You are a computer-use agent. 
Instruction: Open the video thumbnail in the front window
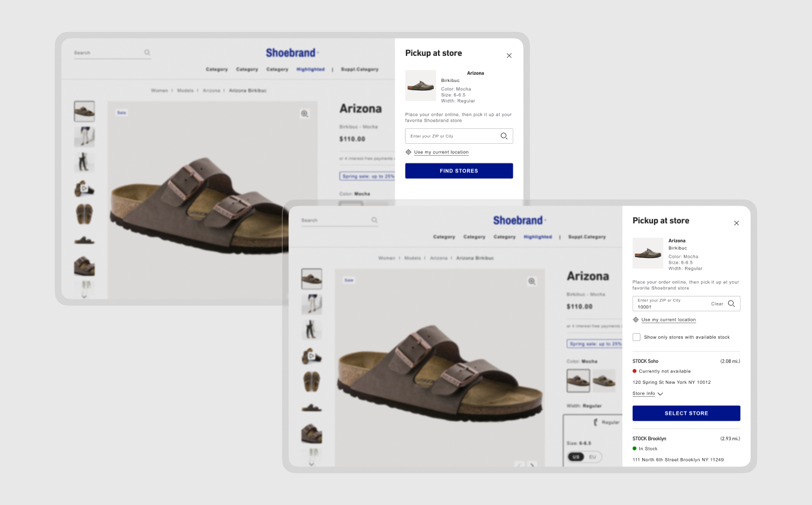point(312,356)
